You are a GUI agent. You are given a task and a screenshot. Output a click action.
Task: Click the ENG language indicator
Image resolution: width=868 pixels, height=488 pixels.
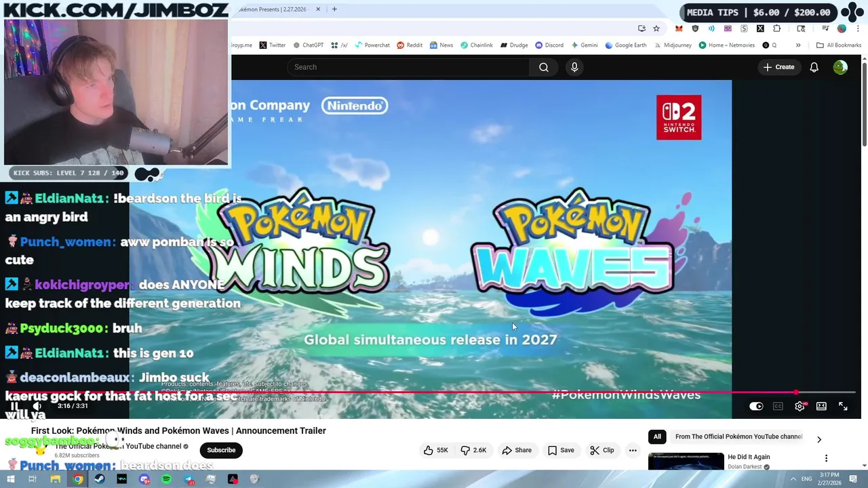point(807,479)
